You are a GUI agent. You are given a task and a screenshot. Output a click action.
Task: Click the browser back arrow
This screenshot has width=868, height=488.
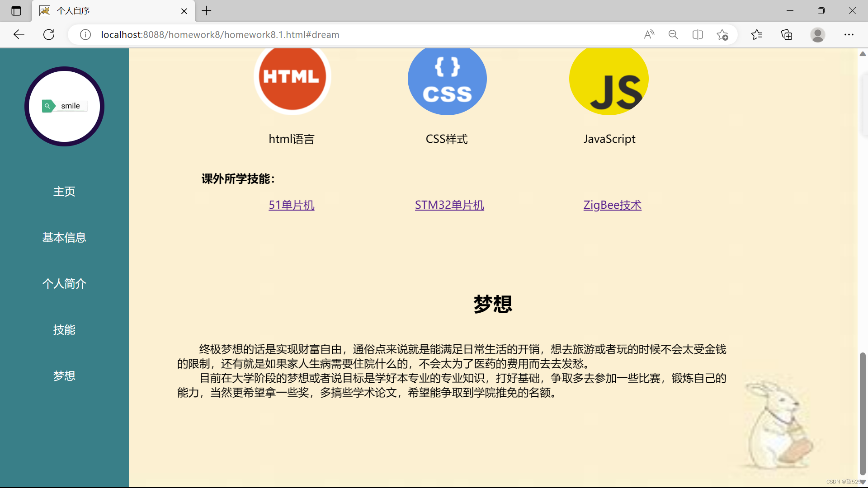[19, 34]
